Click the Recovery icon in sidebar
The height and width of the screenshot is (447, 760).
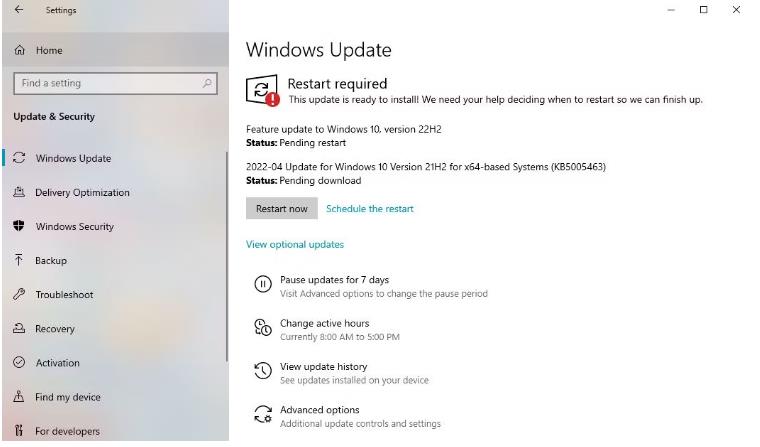[19, 328]
